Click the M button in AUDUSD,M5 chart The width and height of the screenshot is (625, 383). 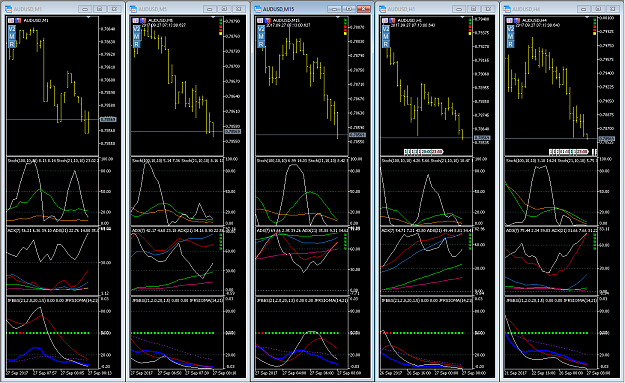[x=137, y=37]
